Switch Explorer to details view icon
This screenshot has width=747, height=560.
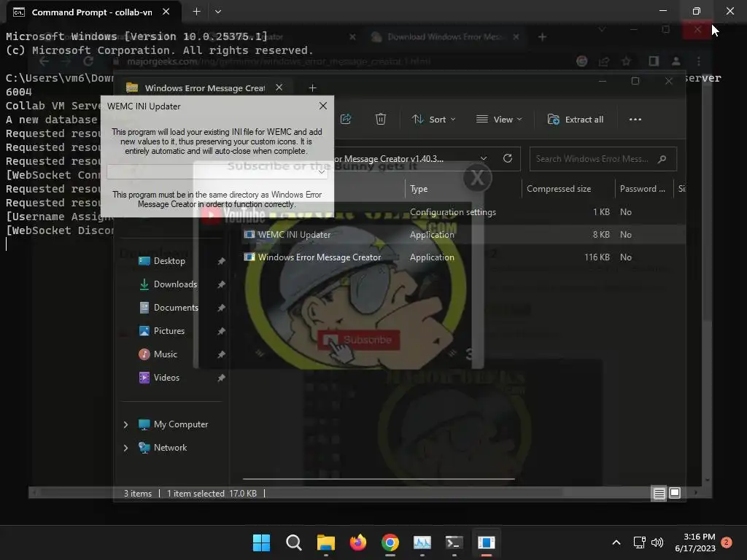(659, 494)
